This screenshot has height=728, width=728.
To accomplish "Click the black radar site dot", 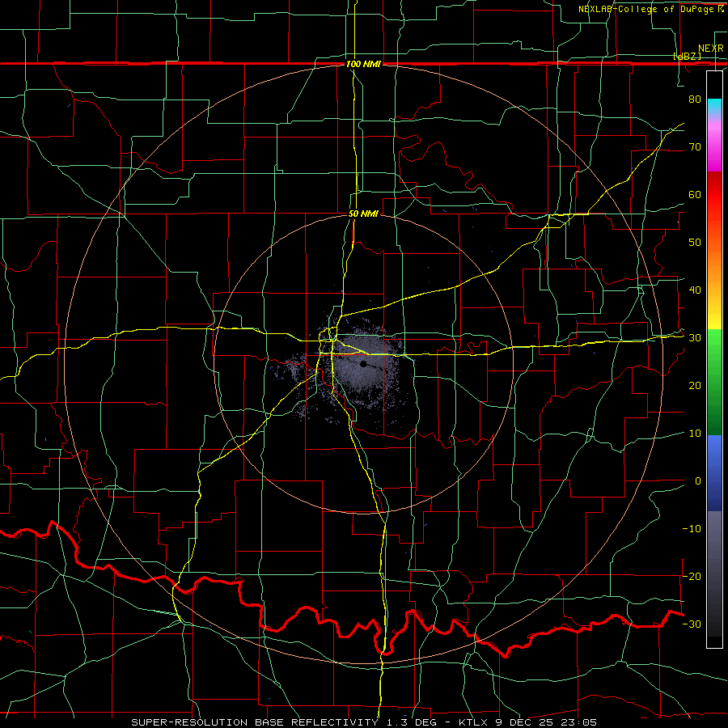I will point(363,364).
